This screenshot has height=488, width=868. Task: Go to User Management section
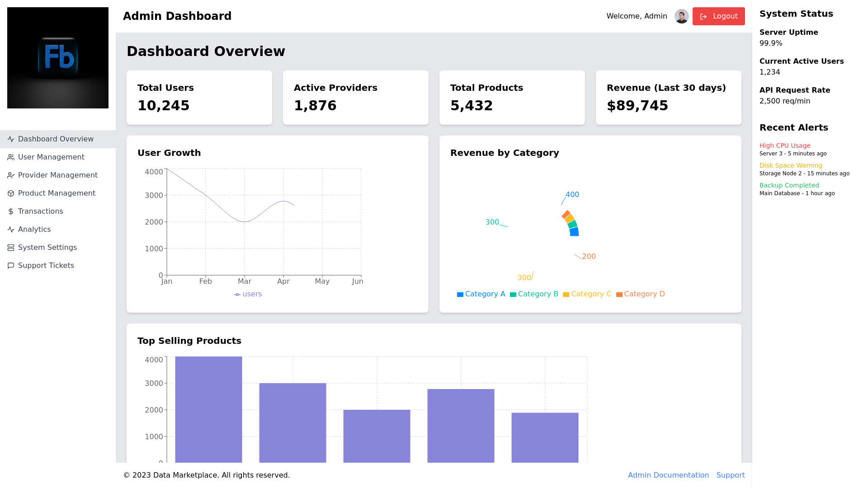pyautogui.click(x=58, y=157)
